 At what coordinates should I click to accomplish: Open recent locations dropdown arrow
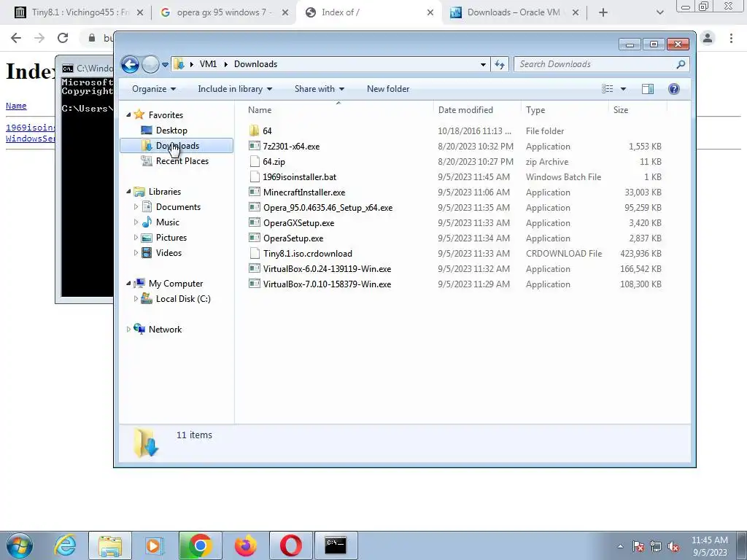point(165,64)
